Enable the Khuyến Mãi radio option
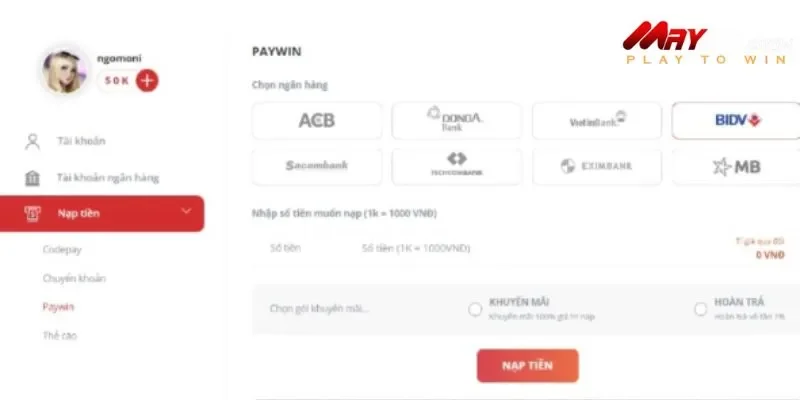This screenshot has width=800, height=400. click(x=475, y=309)
